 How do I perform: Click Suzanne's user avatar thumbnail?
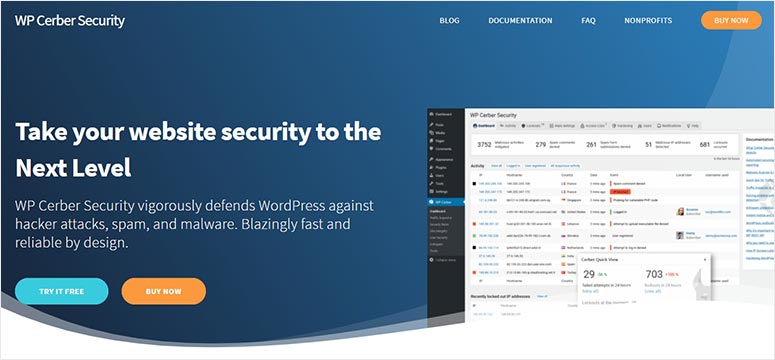(x=680, y=212)
